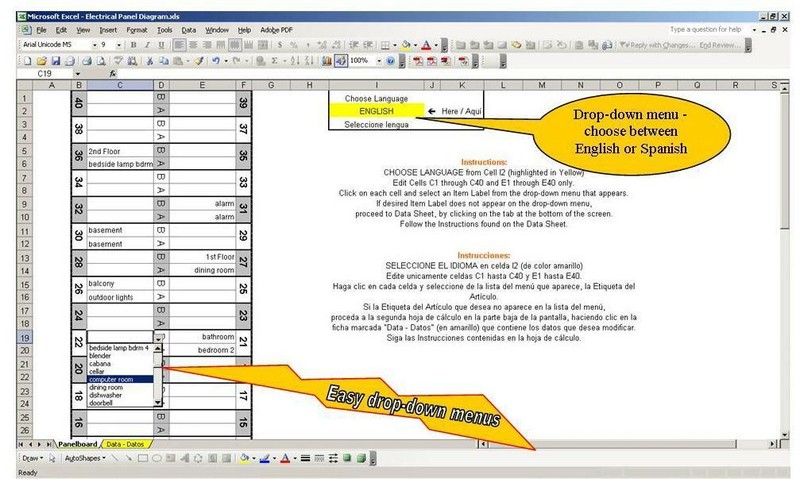Open the font name dropdown Arial Unicode MS

(x=94, y=45)
